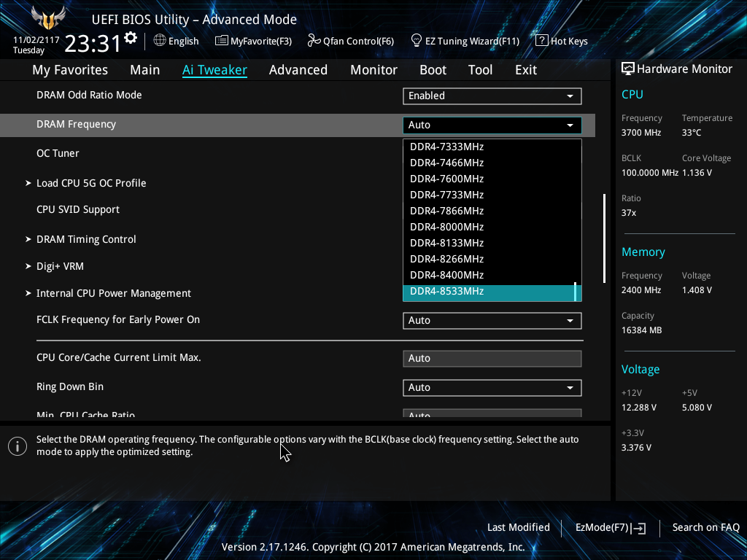Click the CPU temperature 33°C reading
Viewport: 747px width, 560px height.
[692, 133]
